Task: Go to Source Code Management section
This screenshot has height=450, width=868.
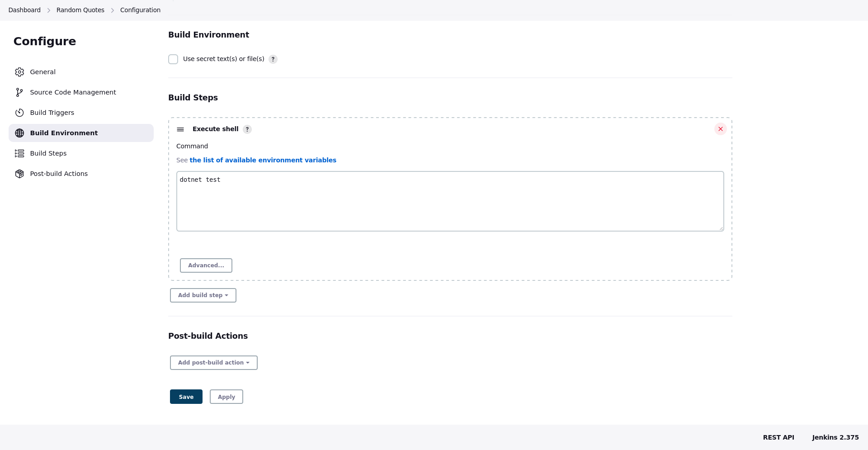Action: (81, 92)
